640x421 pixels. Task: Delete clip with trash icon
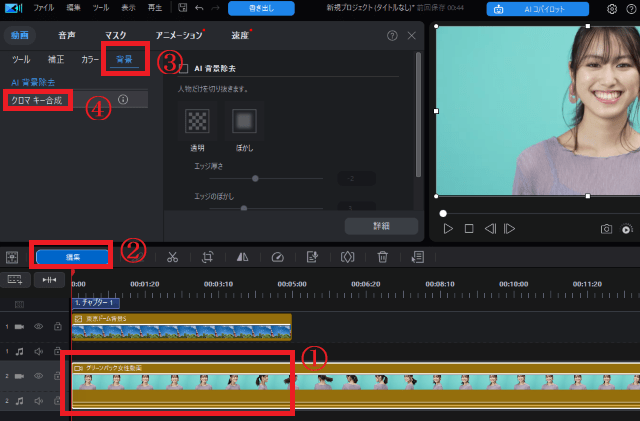click(x=382, y=257)
